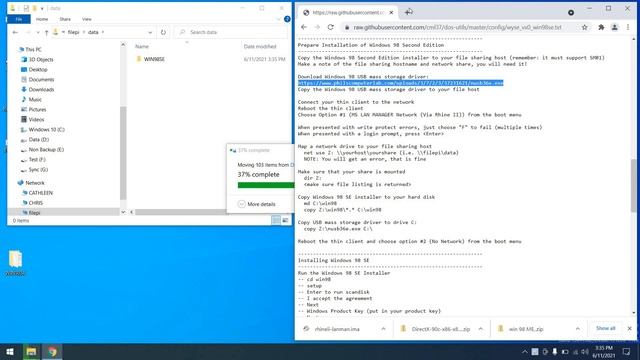Open the rhine-lanman.ima downloaded file
This screenshot has width=640, height=360.
click(x=337, y=329)
